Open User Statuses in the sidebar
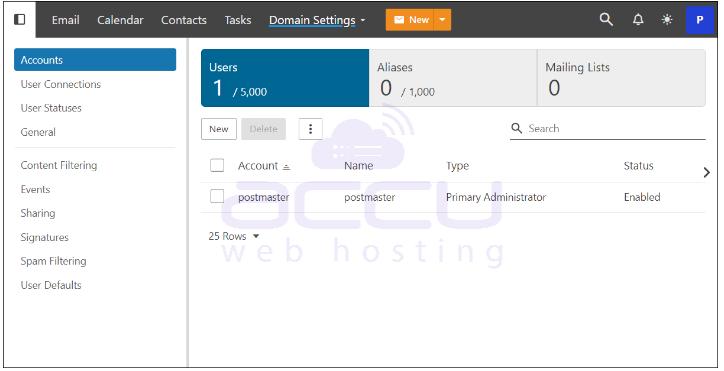 51,108
